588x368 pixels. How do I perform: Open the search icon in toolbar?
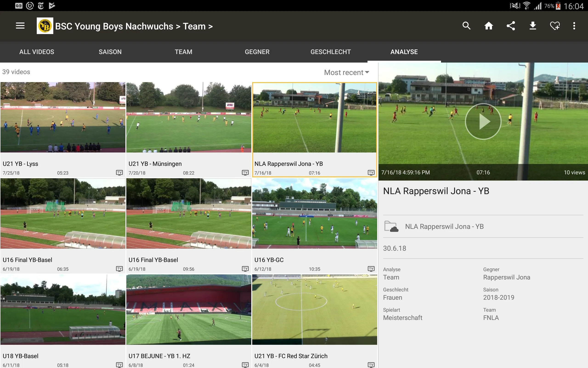tap(466, 26)
